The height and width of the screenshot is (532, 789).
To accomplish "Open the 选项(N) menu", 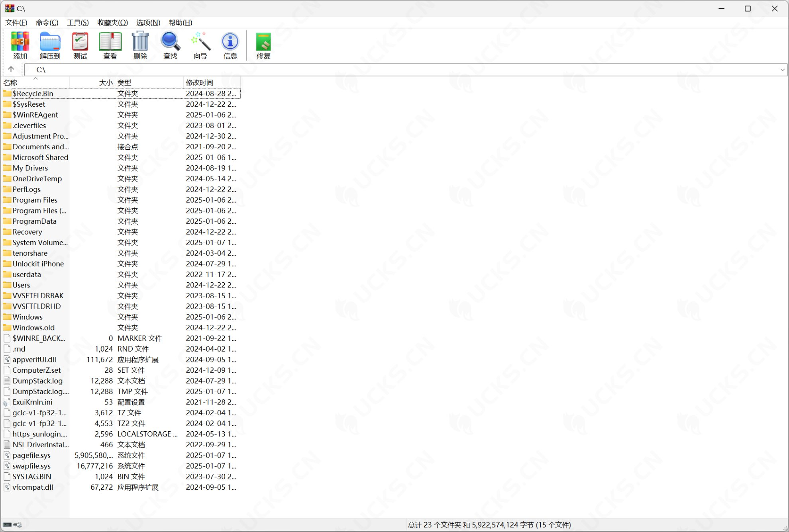I will [x=148, y=23].
